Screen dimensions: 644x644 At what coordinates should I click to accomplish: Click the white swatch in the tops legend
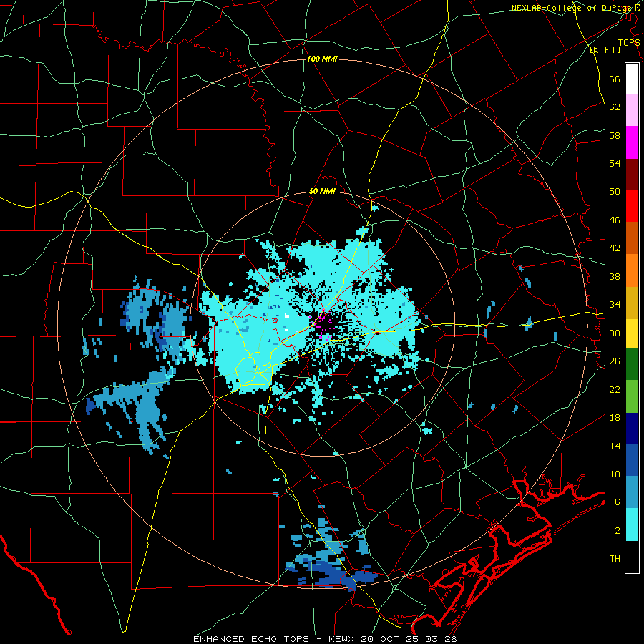(x=632, y=79)
